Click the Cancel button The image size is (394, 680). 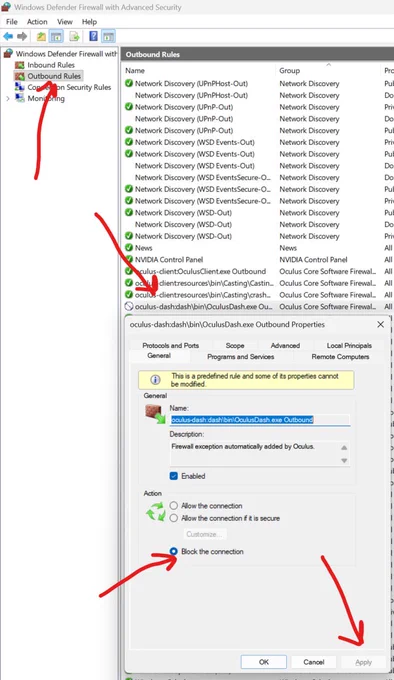(314, 662)
